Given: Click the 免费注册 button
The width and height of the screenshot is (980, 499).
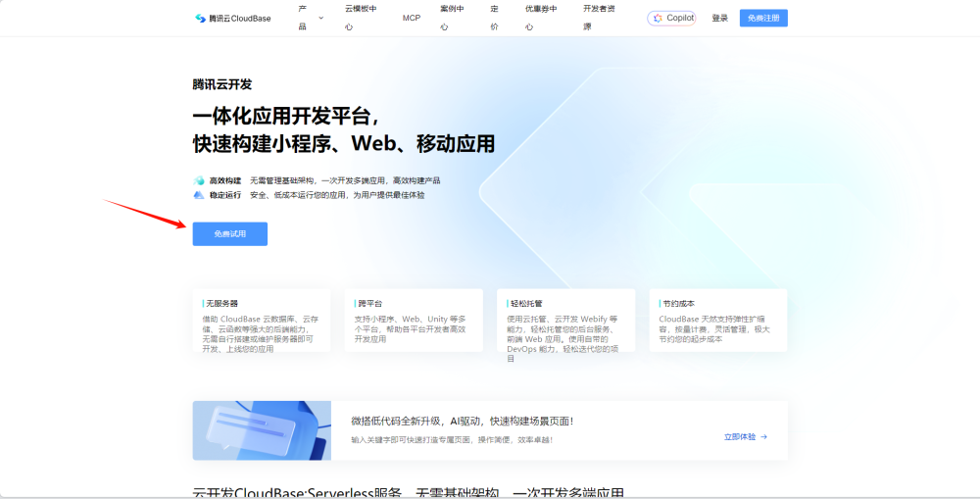Looking at the screenshot, I should point(763,18).
